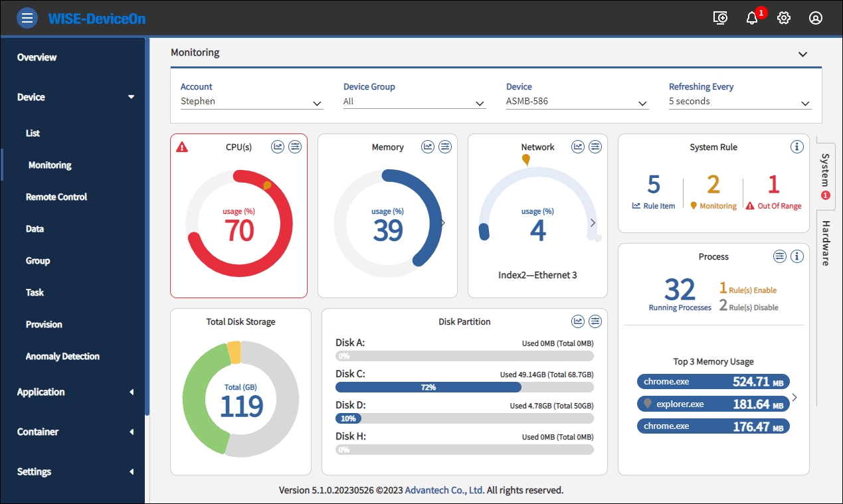Open Anomaly Detection in the sidebar
Image resolution: width=843 pixels, height=504 pixels.
62,356
